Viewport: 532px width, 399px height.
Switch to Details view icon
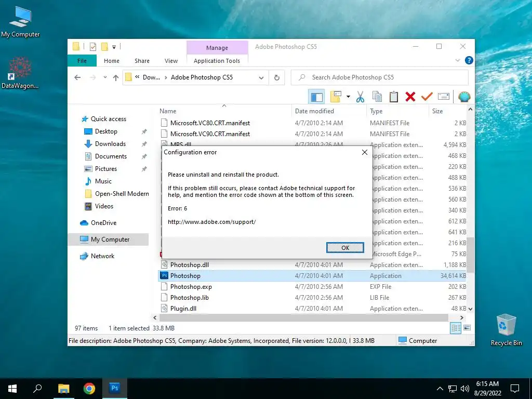[x=456, y=328]
